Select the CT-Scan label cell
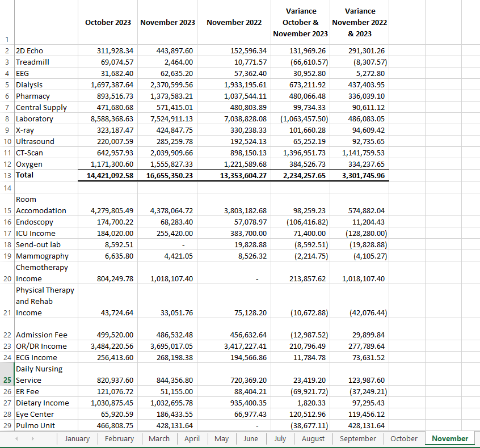The image size is (480, 448). [x=46, y=153]
